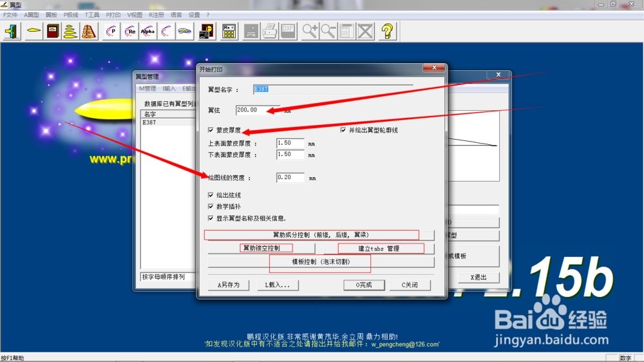This screenshot has width=644, height=362.
Task: Open the ? help menu
Action: tap(208, 15)
